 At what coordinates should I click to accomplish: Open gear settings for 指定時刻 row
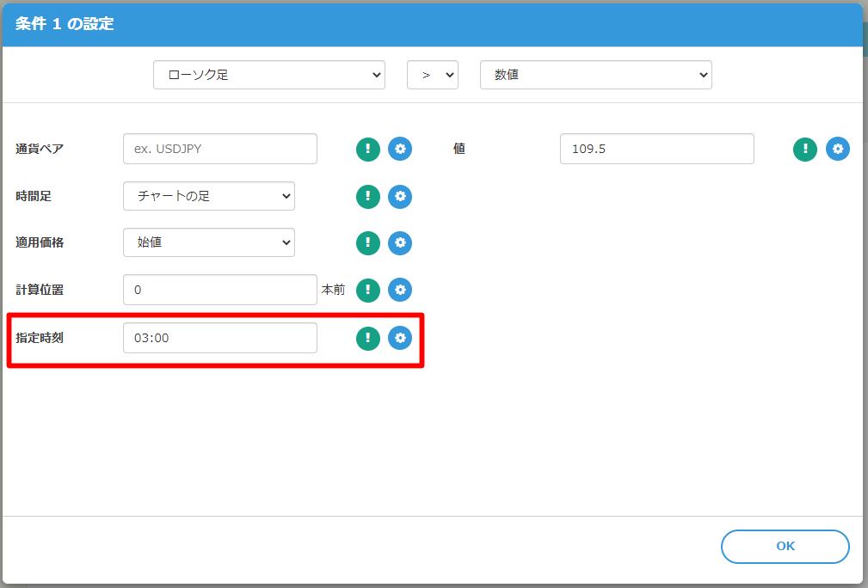click(400, 338)
